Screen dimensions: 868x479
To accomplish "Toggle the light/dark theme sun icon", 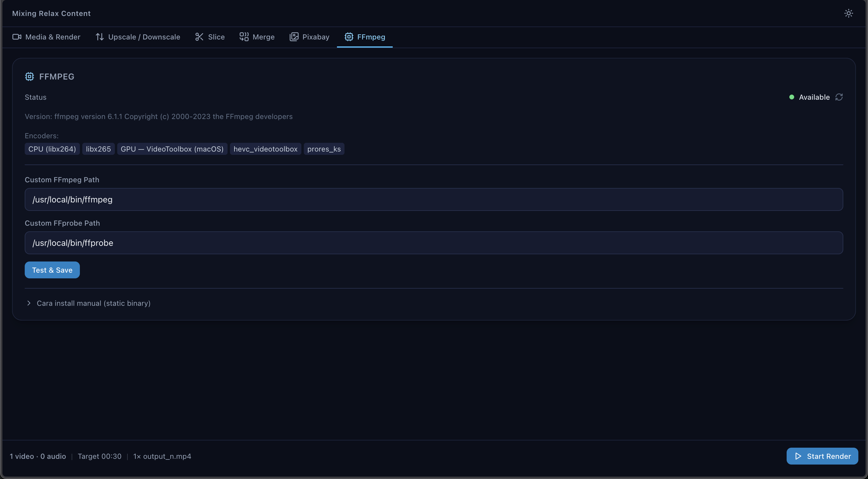I will (848, 13).
